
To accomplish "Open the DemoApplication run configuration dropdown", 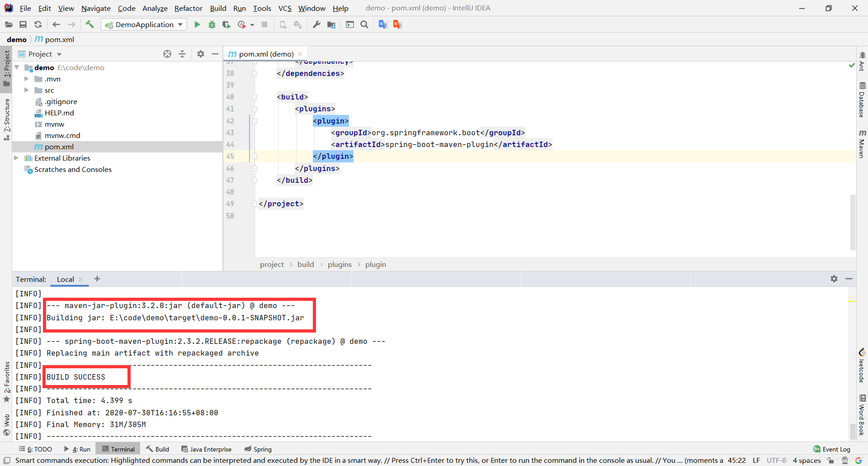I will click(144, 24).
